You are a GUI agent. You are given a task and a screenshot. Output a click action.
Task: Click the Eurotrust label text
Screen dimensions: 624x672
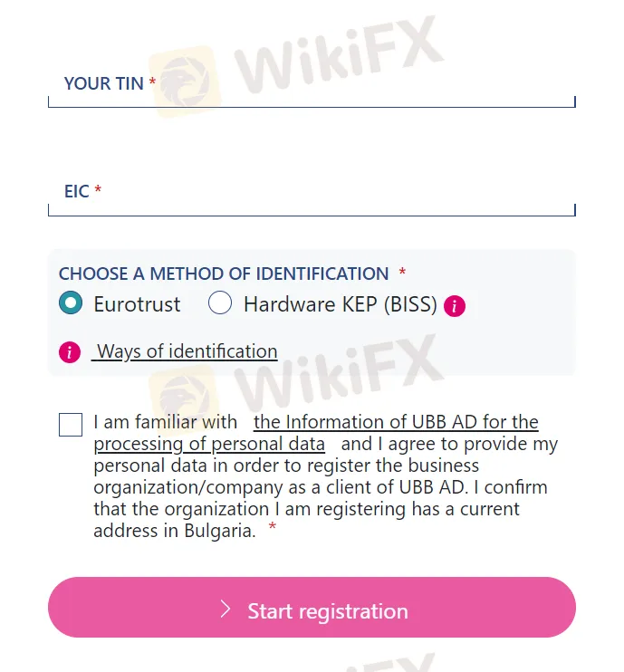[137, 304]
